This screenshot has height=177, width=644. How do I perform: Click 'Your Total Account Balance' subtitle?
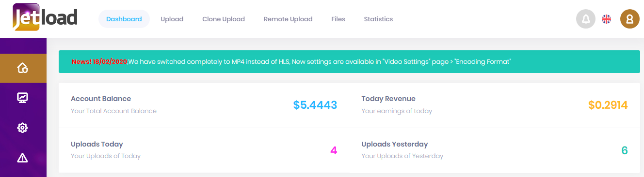pyautogui.click(x=114, y=111)
